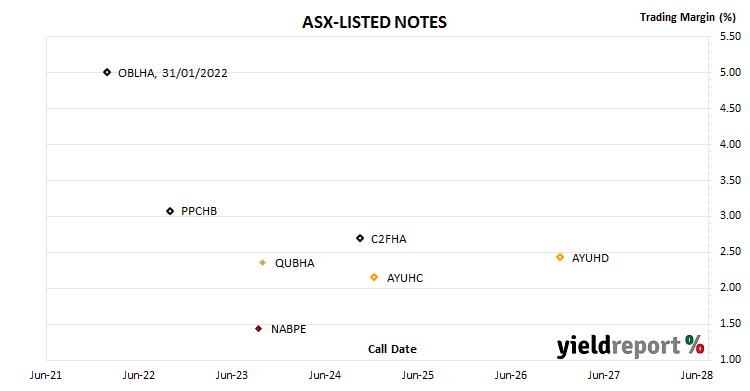Select the Call Date axis label
The height and width of the screenshot is (391, 750).
point(392,349)
